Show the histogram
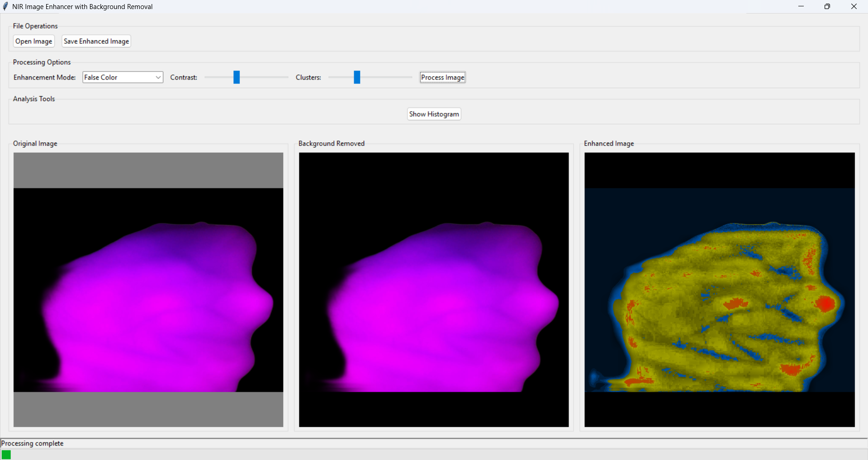Image resolution: width=868 pixels, height=460 pixels. click(x=434, y=114)
